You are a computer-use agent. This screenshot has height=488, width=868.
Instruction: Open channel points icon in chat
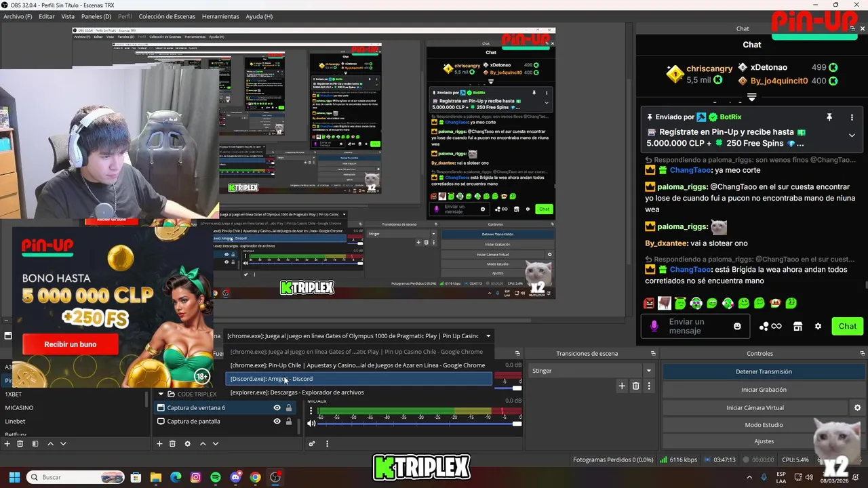pos(770,326)
